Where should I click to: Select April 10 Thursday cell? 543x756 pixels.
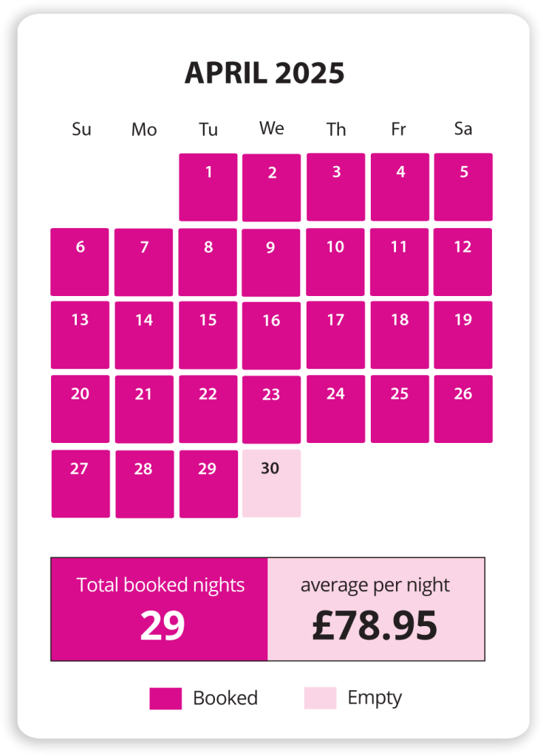[x=335, y=261]
